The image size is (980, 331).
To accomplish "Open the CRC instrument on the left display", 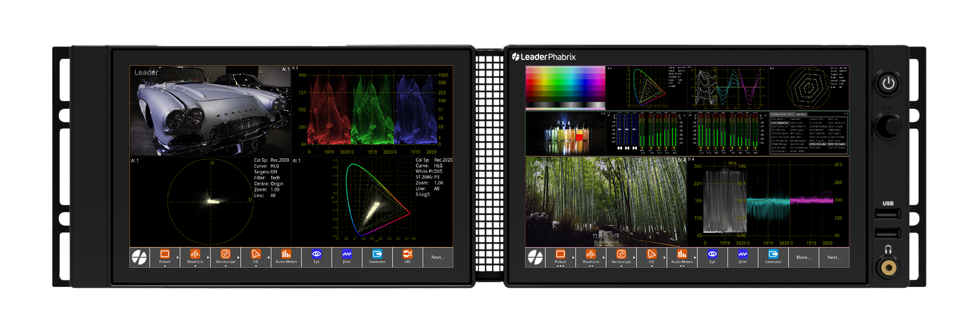I will coord(407,257).
